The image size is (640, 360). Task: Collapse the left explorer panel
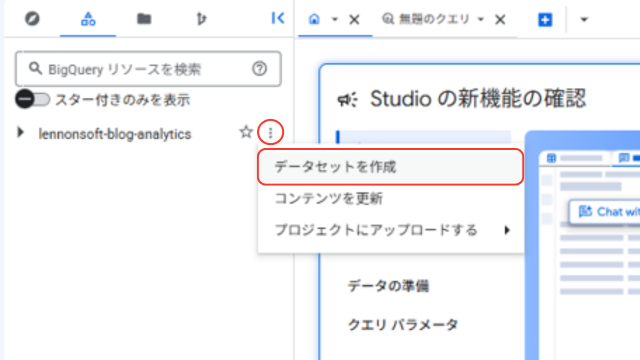click(278, 18)
